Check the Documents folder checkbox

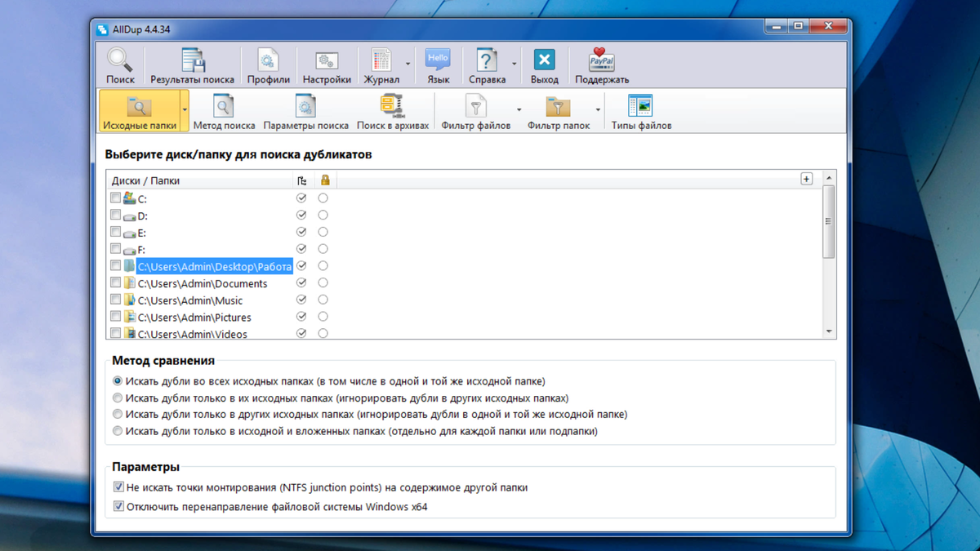pyautogui.click(x=115, y=282)
